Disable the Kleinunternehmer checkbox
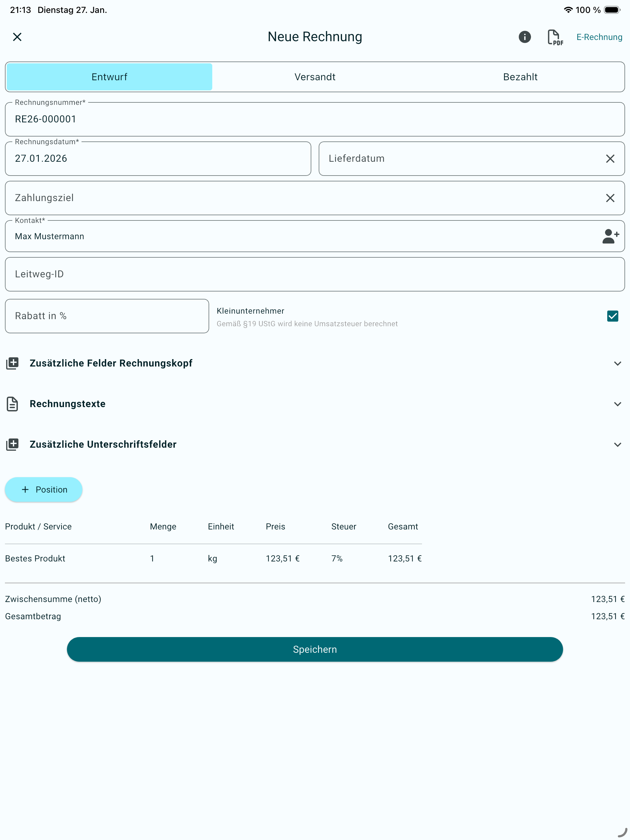This screenshot has height=840, width=630. (x=612, y=315)
